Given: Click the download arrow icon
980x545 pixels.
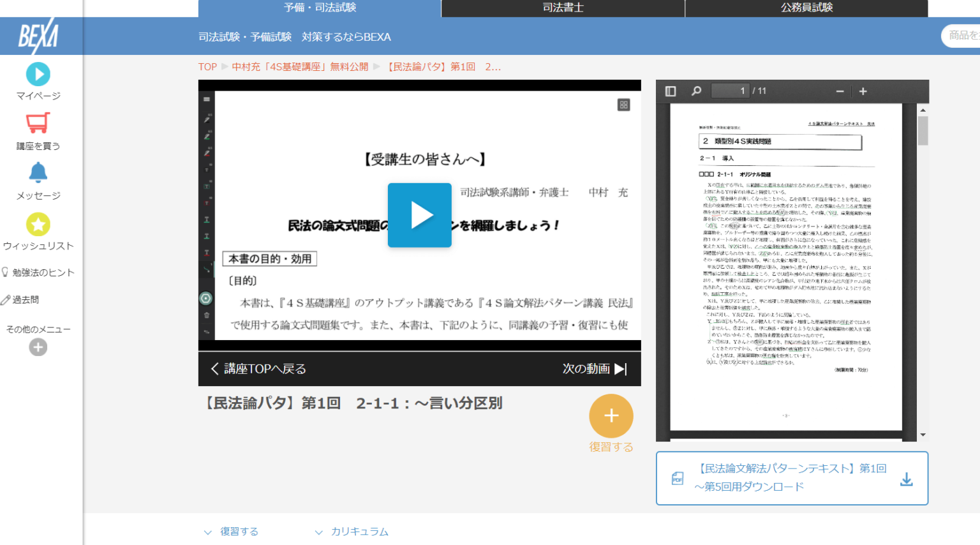Looking at the screenshot, I should coord(906,479).
